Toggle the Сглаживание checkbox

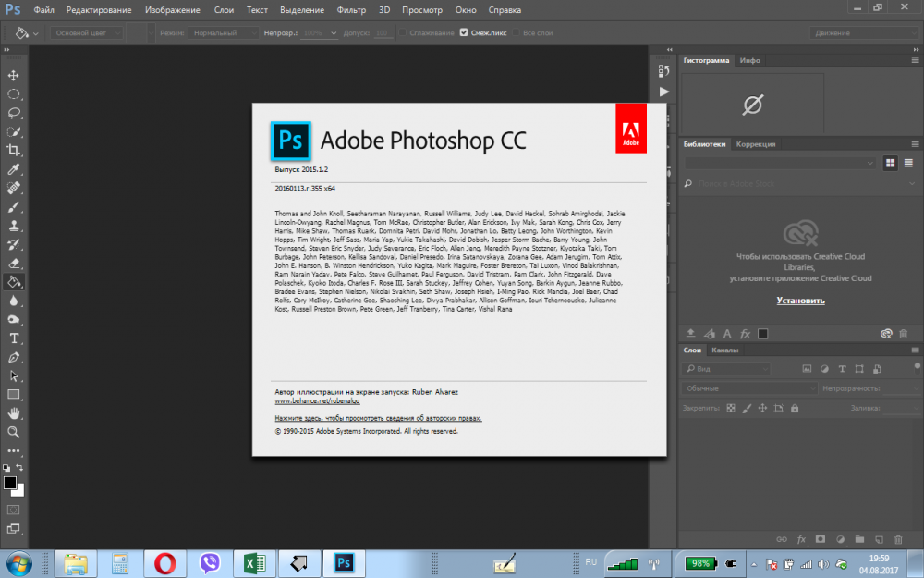[x=403, y=32]
